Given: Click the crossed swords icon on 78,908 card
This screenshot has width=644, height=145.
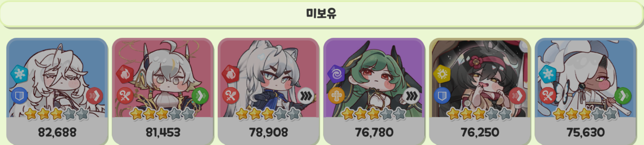Looking at the screenshot, I should [x=231, y=96].
